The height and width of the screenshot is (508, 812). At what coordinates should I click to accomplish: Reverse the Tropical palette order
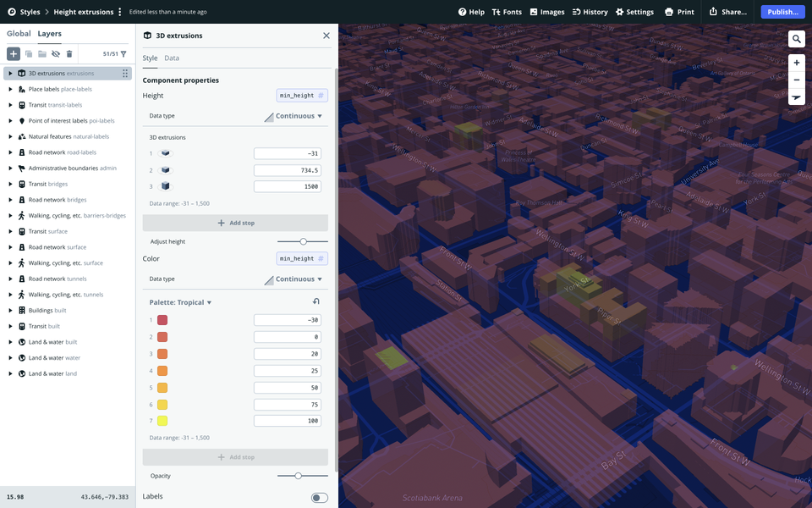(316, 301)
